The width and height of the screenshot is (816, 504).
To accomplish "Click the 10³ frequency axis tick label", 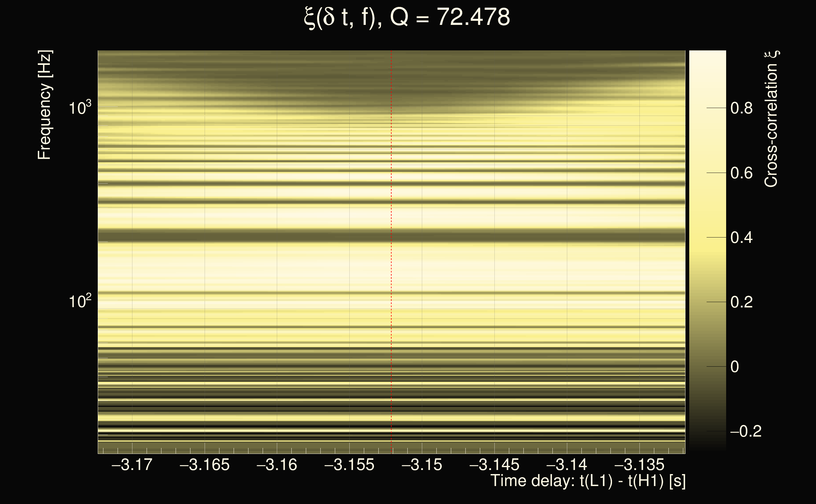I will click(x=80, y=108).
